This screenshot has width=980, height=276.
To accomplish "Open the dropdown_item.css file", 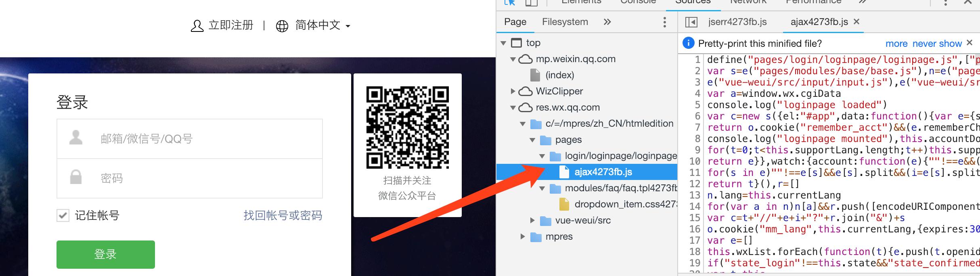I will pos(626,204).
